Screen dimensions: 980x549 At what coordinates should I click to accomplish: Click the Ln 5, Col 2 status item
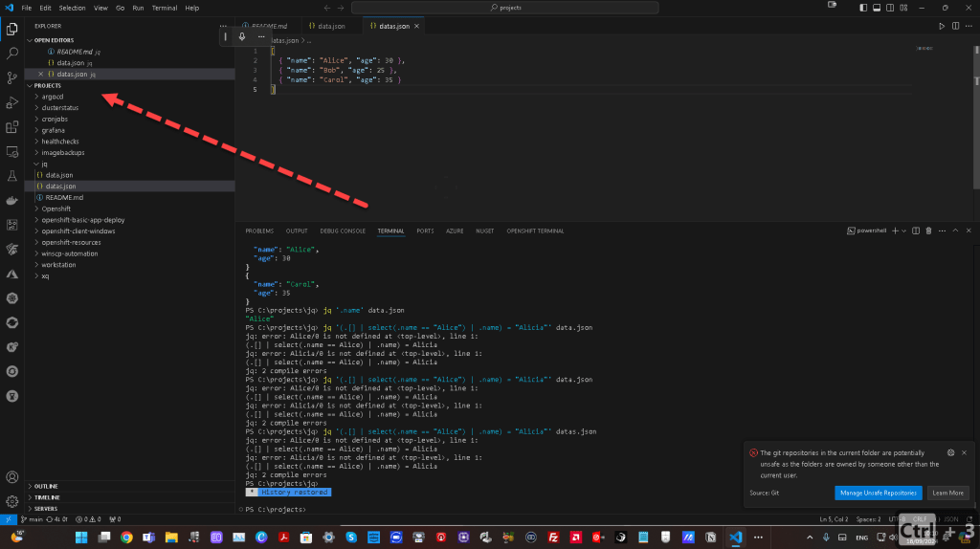tap(834, 519)
